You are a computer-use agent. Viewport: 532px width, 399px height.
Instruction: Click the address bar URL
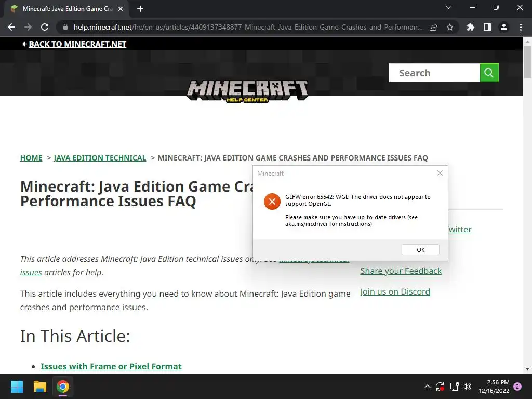248,27
